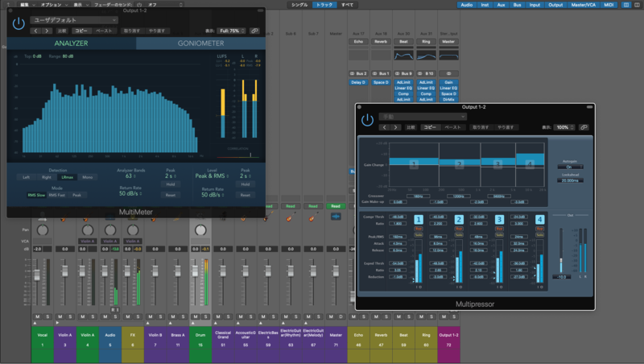Click the Master channel waveform icon
644x364 pixels.
tap(336, 217)
